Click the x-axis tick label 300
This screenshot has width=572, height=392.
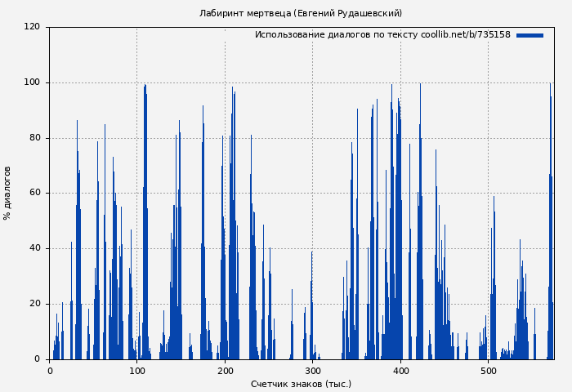click(313, 370)
